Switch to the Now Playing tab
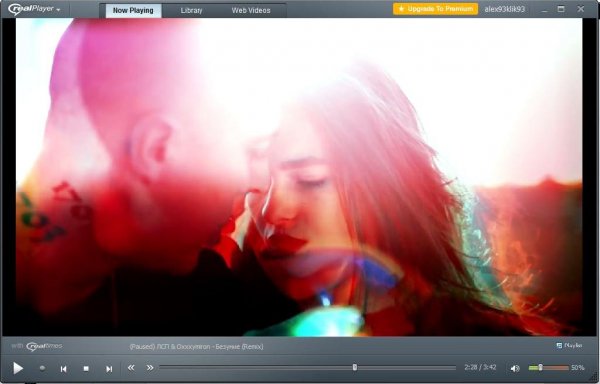600x384 pixels. [133, 11]
